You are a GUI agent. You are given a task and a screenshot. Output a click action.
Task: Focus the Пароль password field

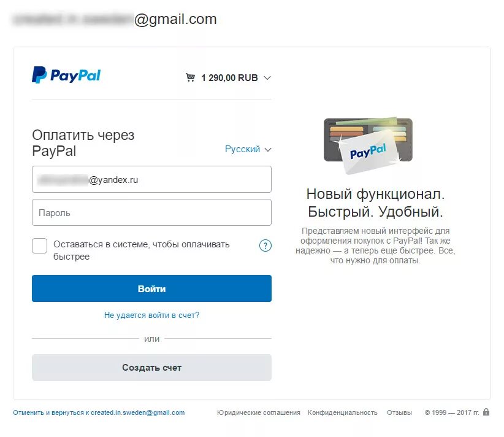point(151,212)
